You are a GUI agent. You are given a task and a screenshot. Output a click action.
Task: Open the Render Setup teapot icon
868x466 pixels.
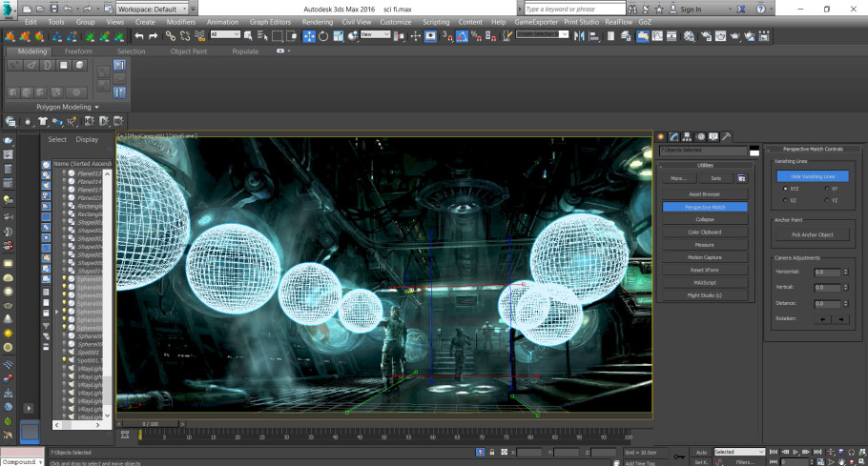(707, 36)
